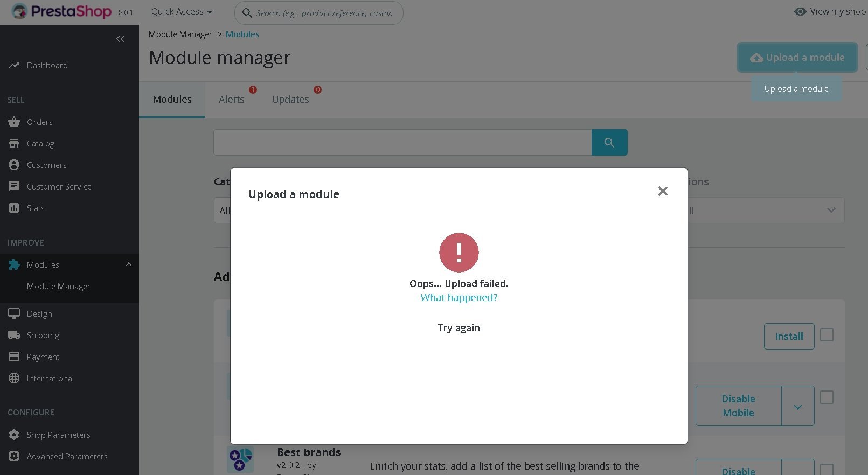Click the red Alerts notification badge
Screen dimensions: 868x475
tap(253, 89)
